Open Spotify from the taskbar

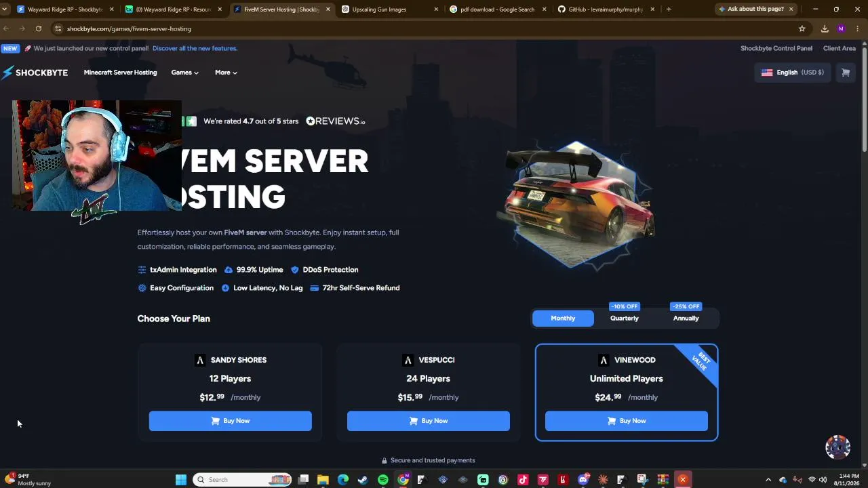pyautogui.click(x=383, y=480)
